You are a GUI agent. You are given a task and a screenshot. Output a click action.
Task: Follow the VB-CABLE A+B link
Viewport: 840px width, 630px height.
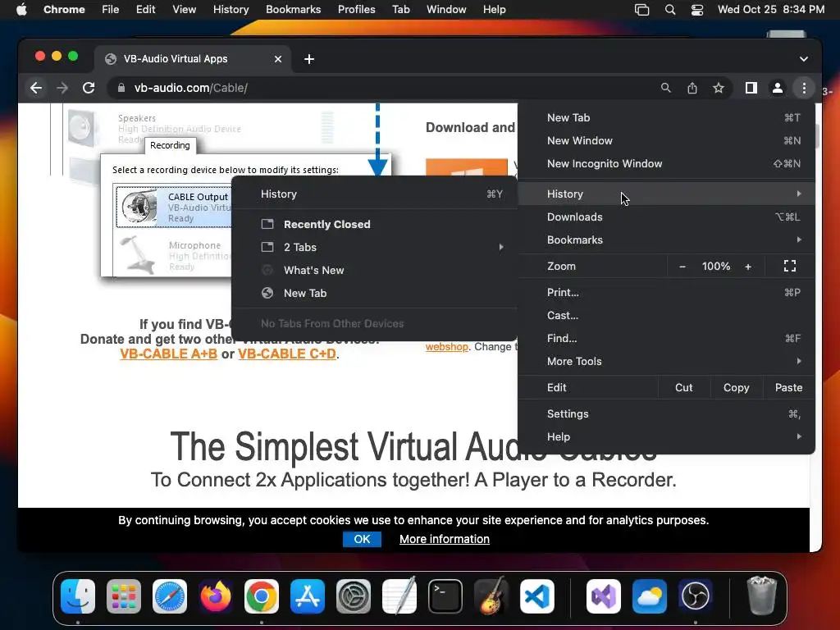click(169, 354)
